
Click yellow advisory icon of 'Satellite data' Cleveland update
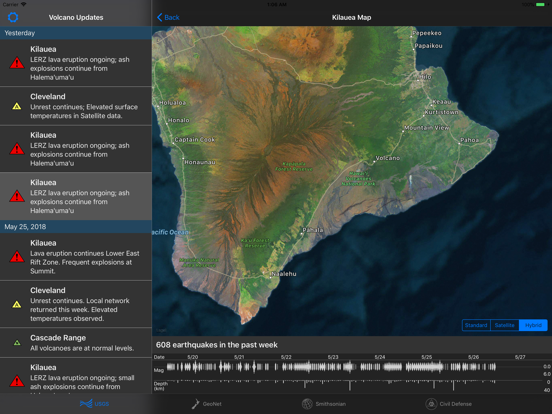pos(17,106)
